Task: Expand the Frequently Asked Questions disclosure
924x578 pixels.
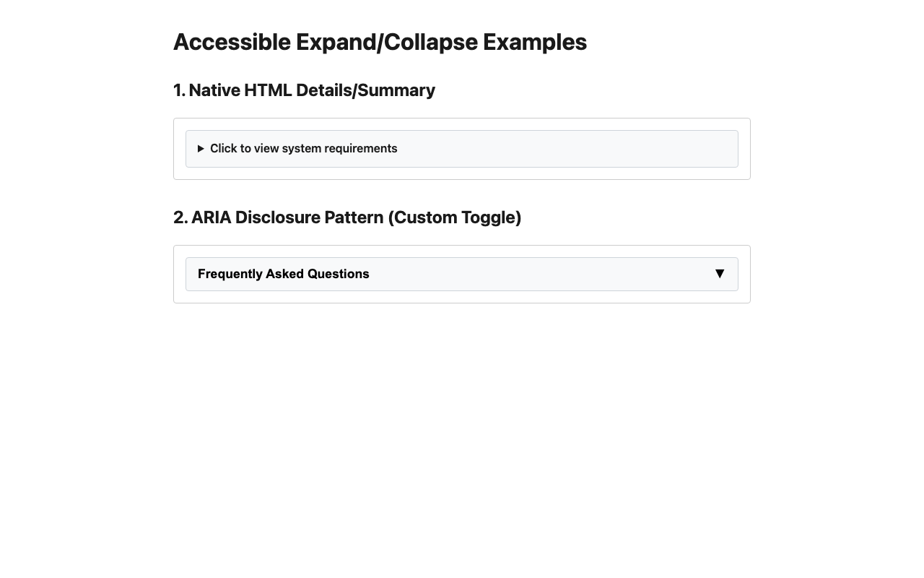Action: click(462, 274)
